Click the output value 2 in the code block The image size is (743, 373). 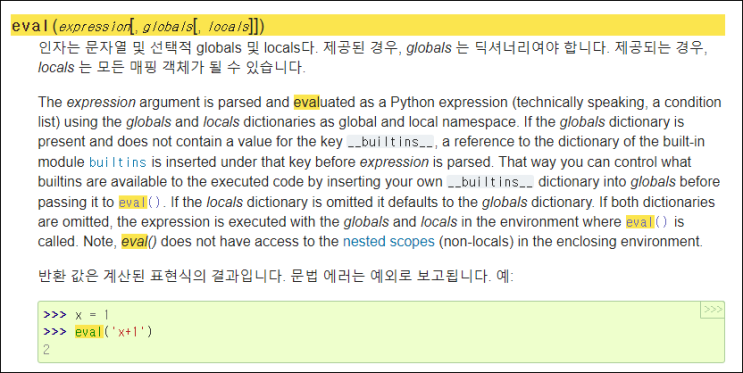pyautogui.click(x=46, y=350)
